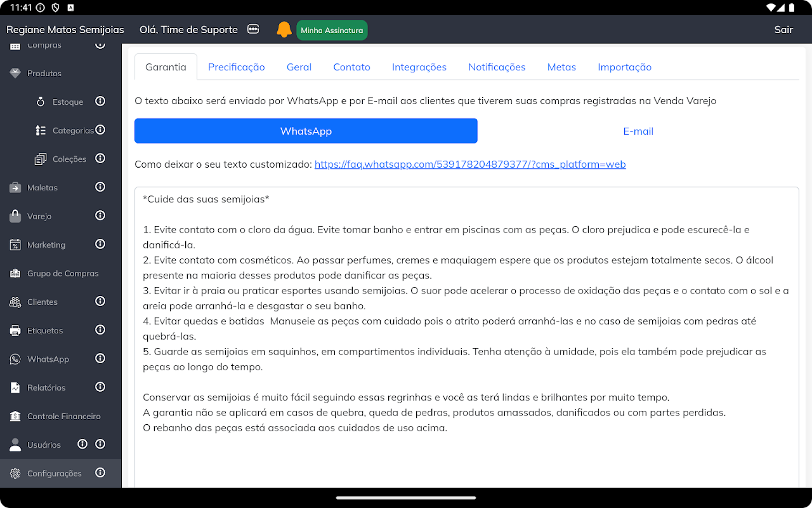Switch to the Precificação tab
Screen dimensions: 812x508
(x=237, y=67)
